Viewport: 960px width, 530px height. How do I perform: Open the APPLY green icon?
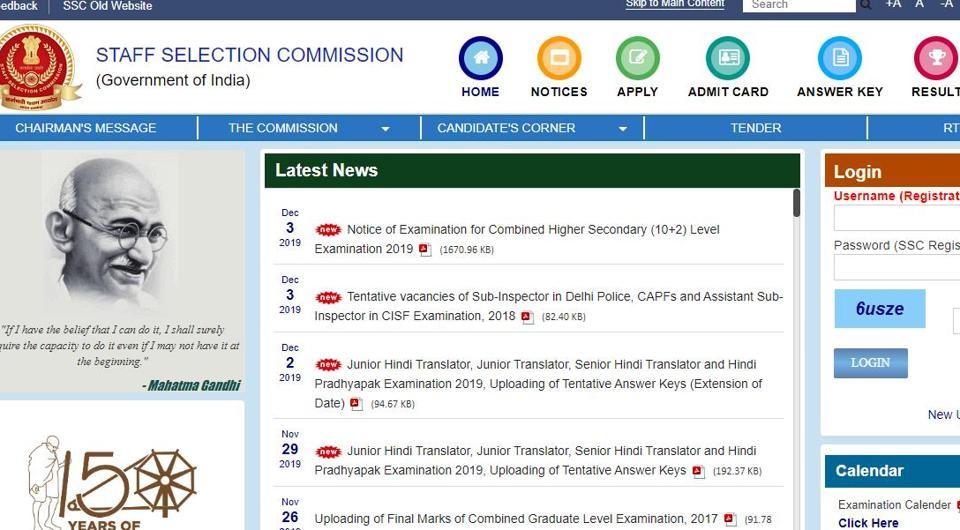637,58
